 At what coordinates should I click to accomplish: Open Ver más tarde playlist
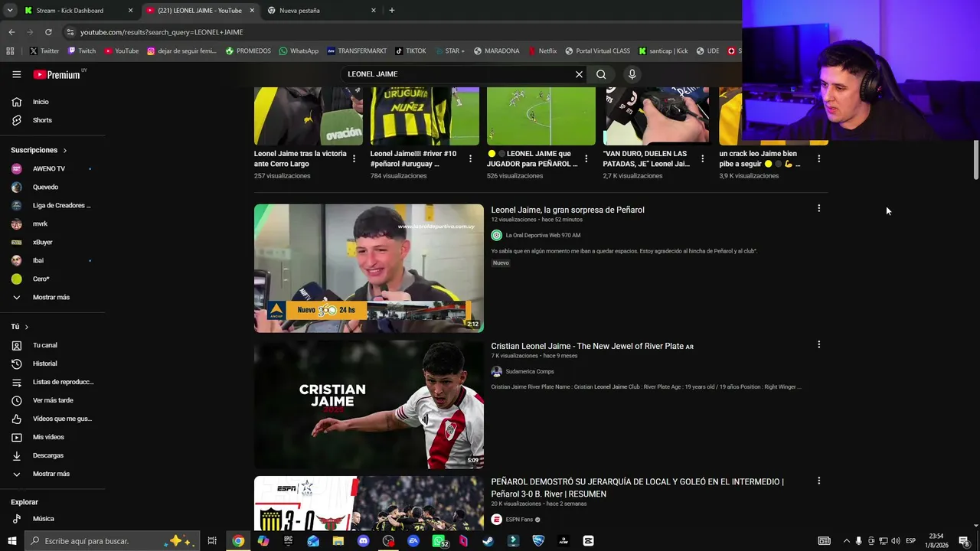tap(52, 400)
